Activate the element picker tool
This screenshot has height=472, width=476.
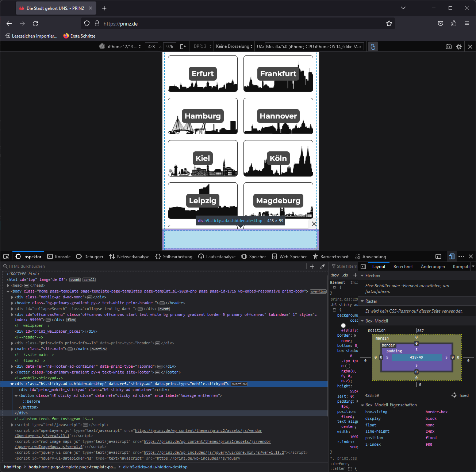tap(6, 256)
